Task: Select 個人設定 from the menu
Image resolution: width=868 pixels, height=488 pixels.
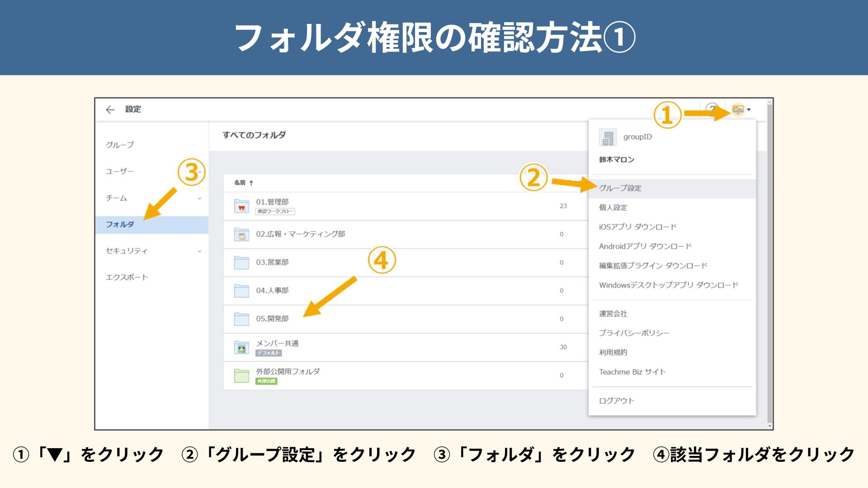Action: pyautogui.click(x=613, y=208)
